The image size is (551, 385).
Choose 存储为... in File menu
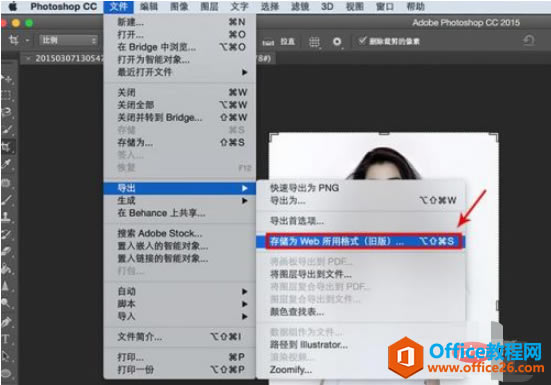(181, 142)
